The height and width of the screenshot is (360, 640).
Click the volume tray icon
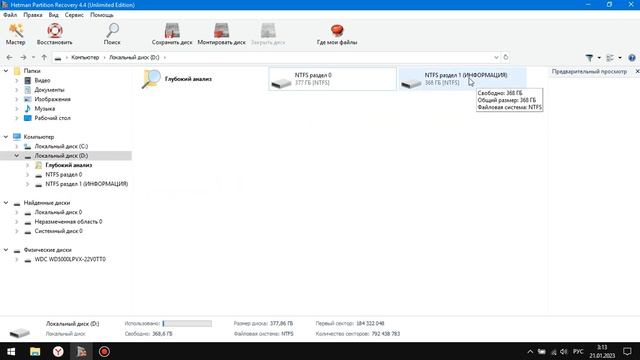(x=564, y=351)
